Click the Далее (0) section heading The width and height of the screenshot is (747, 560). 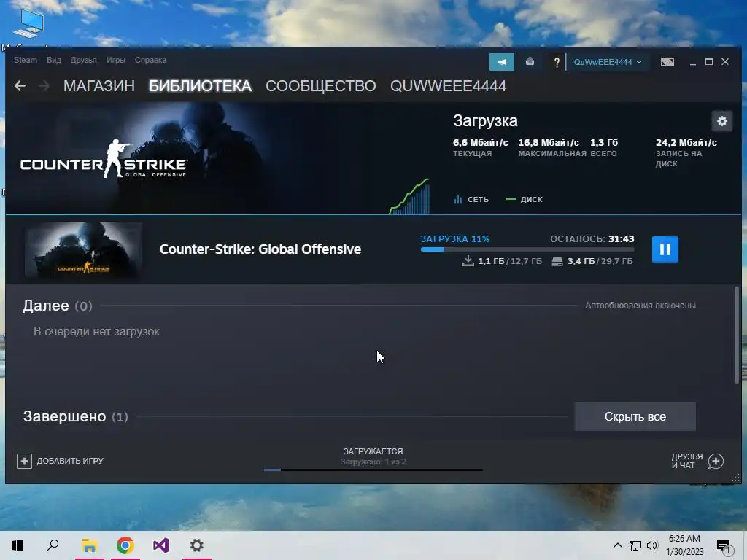pos(58,306)
